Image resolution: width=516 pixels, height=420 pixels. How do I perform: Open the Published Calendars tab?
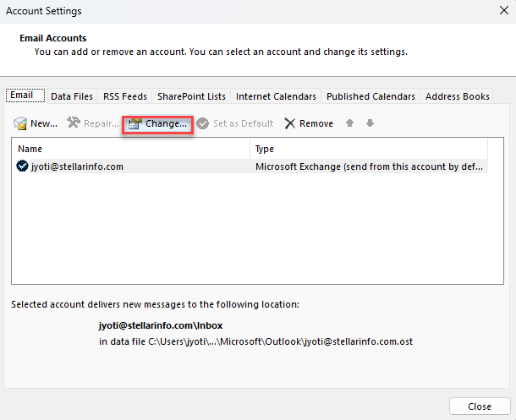pos(371,96)
